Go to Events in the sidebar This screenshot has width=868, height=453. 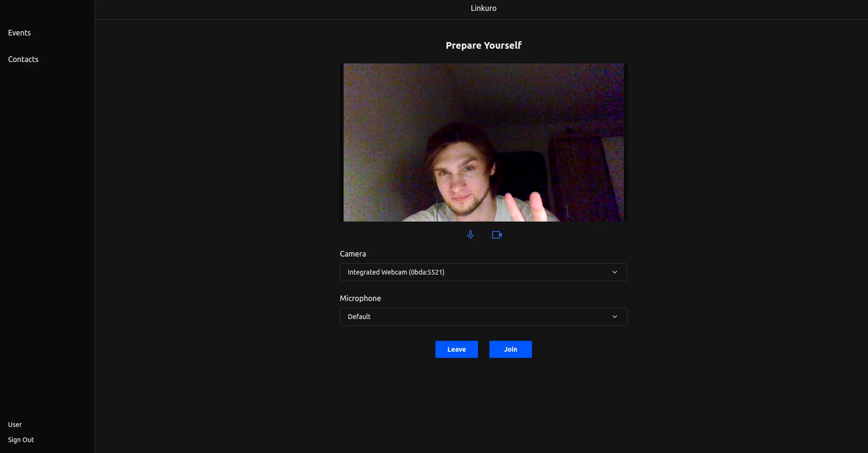(19, 33)
